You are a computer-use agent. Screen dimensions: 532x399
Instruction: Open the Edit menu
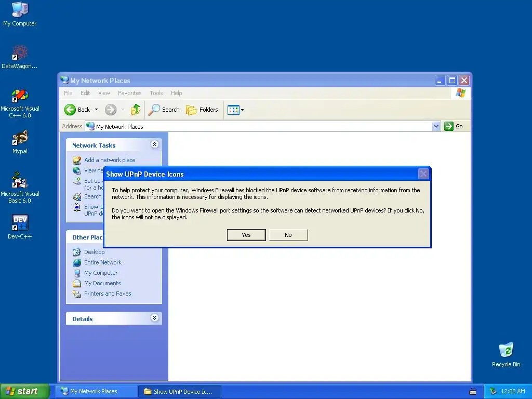click(85, 93)
